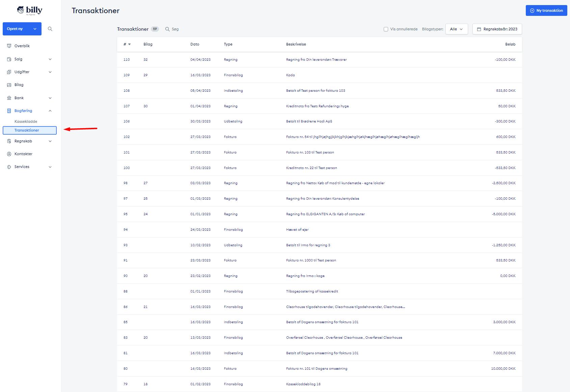This screenshot has height=392, width=570.
Task: Click calendar icon in Regnskabsår button
Action: tap(479, 29)
